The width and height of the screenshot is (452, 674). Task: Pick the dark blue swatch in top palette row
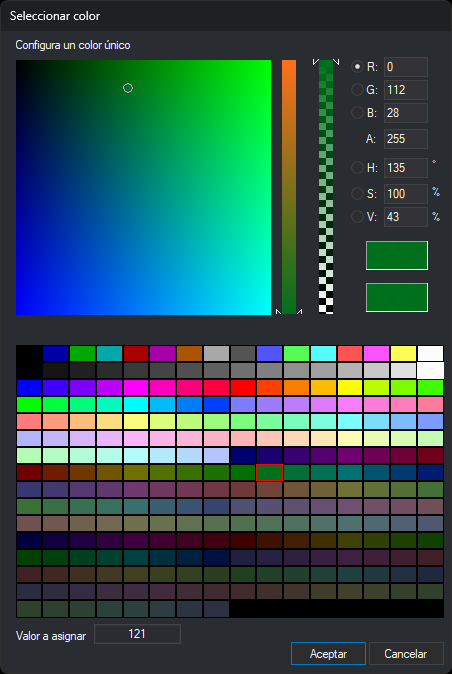coord(55,354)
